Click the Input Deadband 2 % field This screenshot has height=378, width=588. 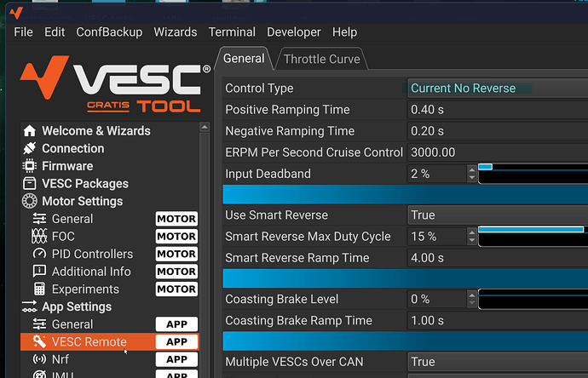(437, 174)
